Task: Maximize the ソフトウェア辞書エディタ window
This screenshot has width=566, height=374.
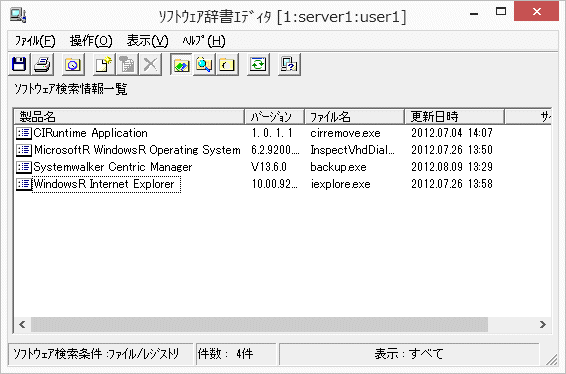Action: (x=501, y=12)
